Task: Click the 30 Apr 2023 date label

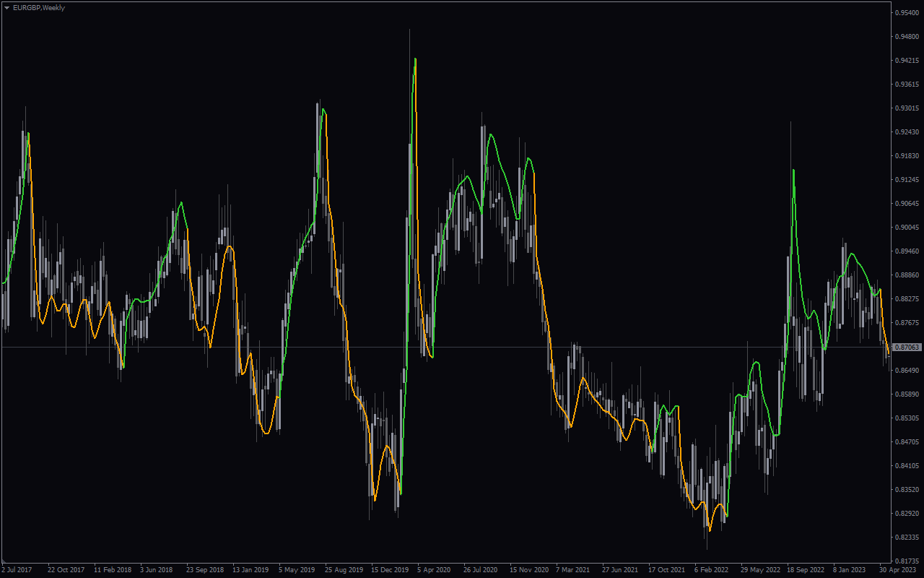Action: click(x=897, y=570)
